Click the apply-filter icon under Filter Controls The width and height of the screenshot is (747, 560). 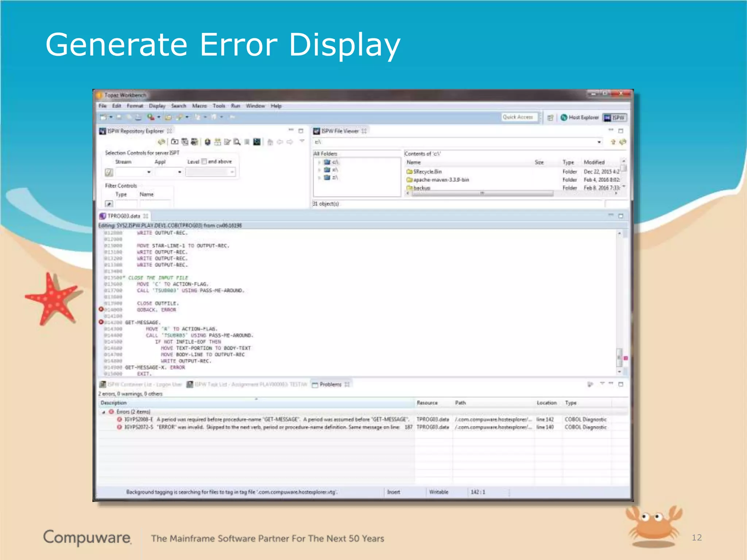[x=109, y=204]
